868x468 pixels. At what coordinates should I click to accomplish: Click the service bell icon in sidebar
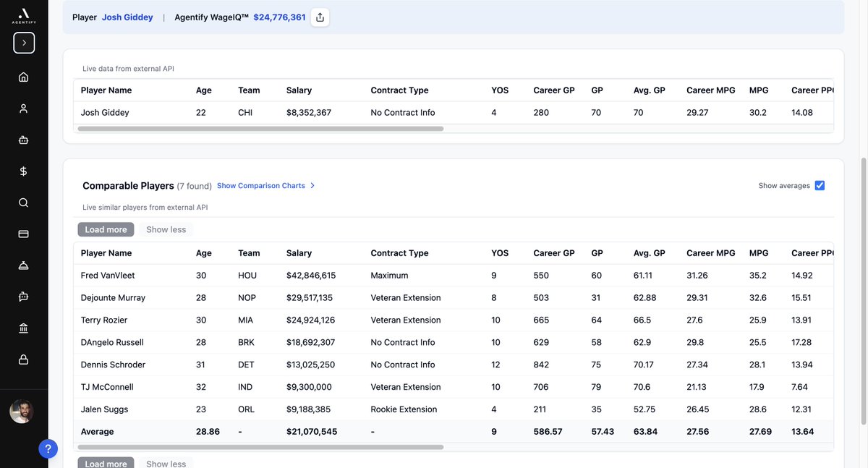22,265
